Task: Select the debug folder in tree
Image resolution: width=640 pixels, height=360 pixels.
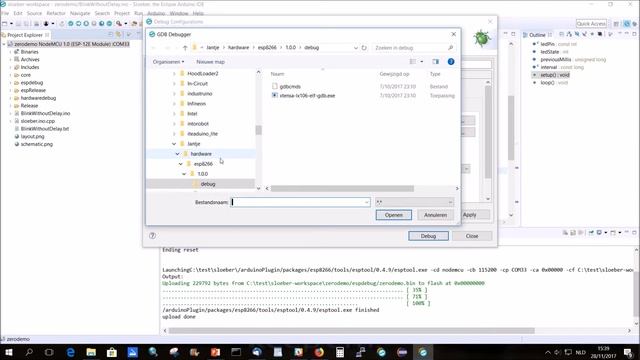Action: click(x=208, y=184)
